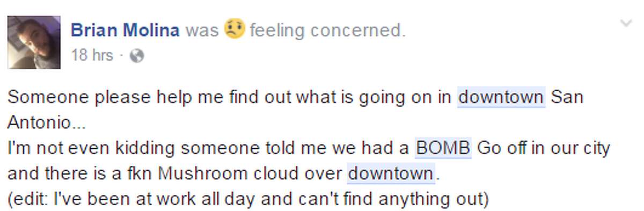
Task: Select the 'feeling concerned' status text
Action: point(327,31)
